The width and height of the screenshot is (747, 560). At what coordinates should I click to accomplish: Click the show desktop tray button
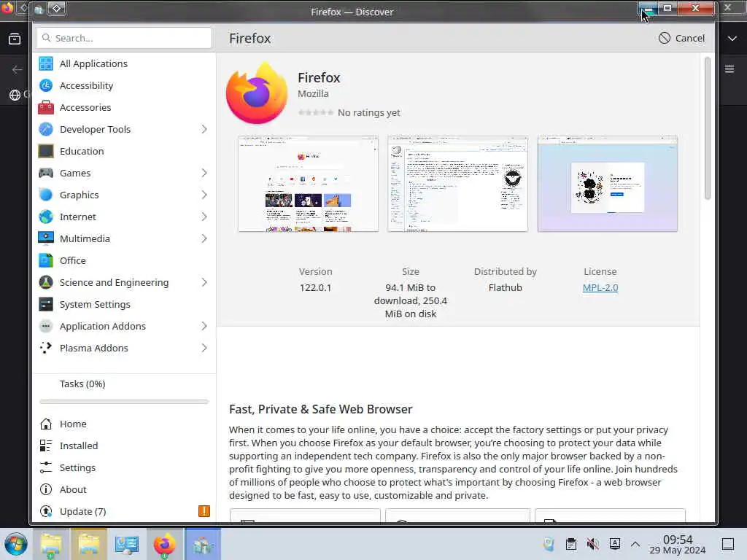[x=728, y=544]
